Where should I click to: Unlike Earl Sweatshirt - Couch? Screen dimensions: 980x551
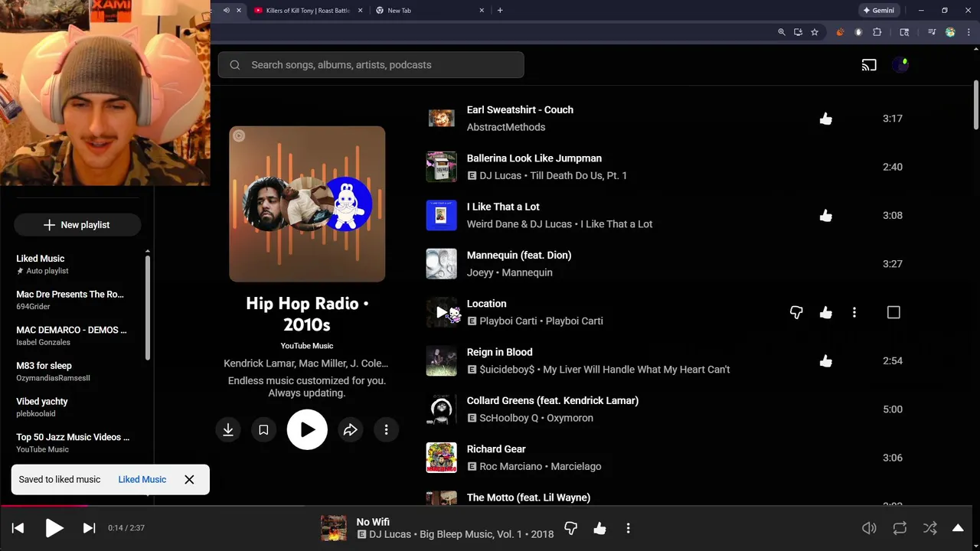pyautogui.click(x=825, y=119)
